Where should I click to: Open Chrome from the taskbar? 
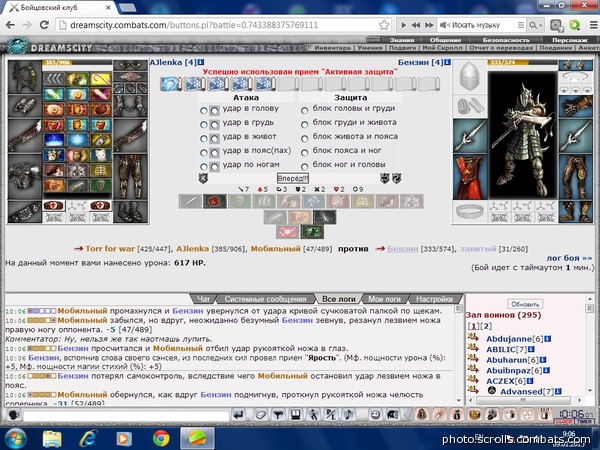[x=161, y=439]
